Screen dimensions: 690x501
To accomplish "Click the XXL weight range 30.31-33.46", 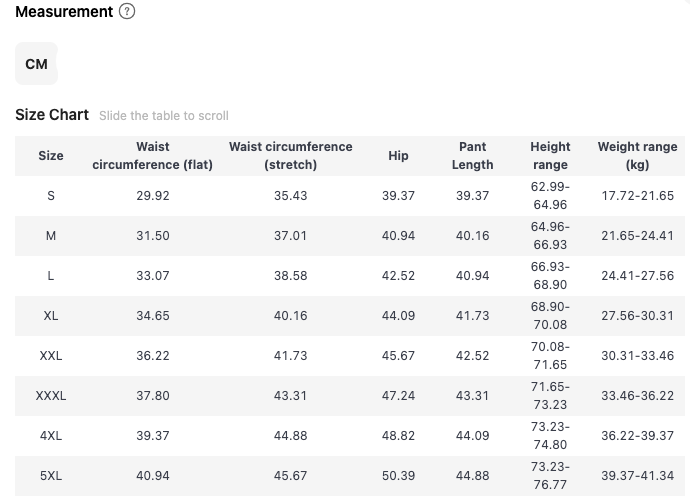I will [637, 356].
